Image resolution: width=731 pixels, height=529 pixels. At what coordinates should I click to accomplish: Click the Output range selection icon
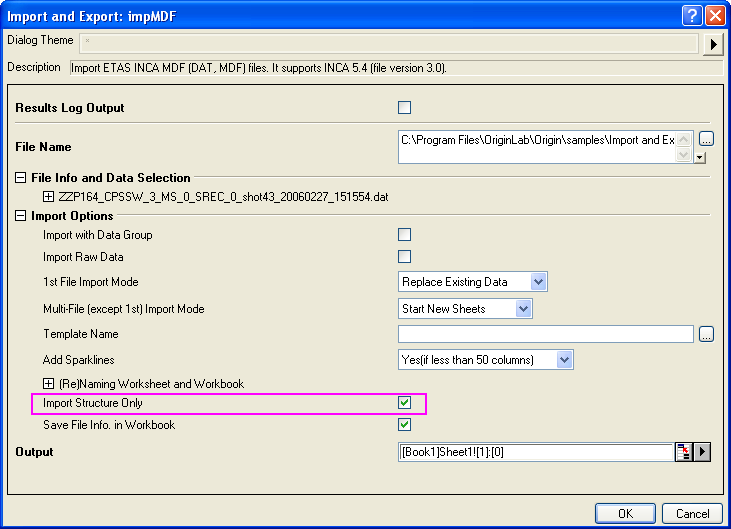(683, 452)
